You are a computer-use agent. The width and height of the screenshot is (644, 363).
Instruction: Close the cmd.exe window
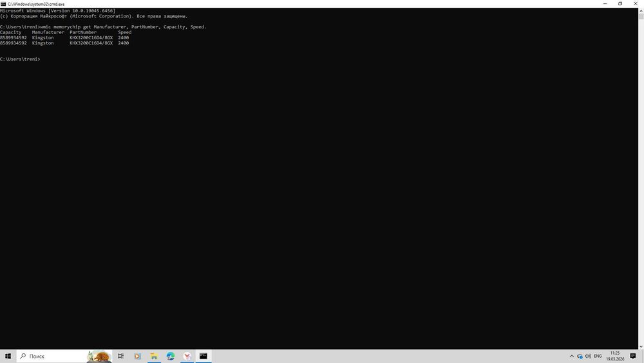coord(636,4)
